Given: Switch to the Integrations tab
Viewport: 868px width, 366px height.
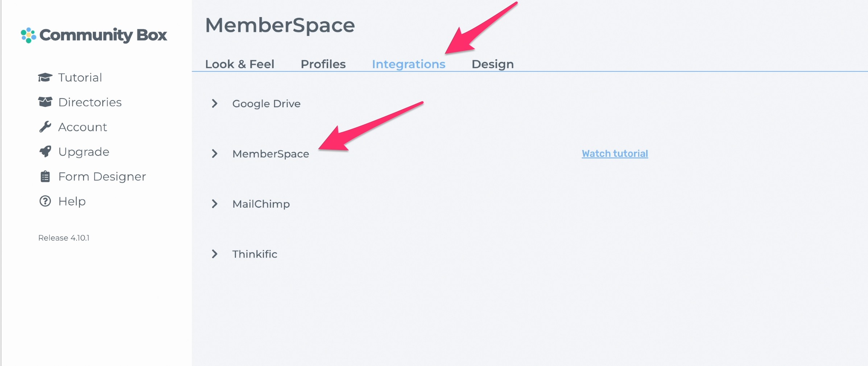Looking at the screenshot, I should (408, 64).
